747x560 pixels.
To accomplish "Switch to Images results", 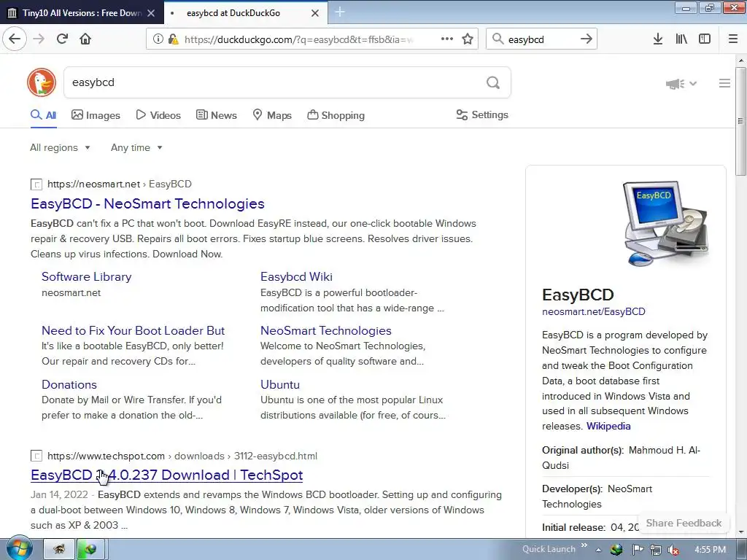I will (96, 115).
